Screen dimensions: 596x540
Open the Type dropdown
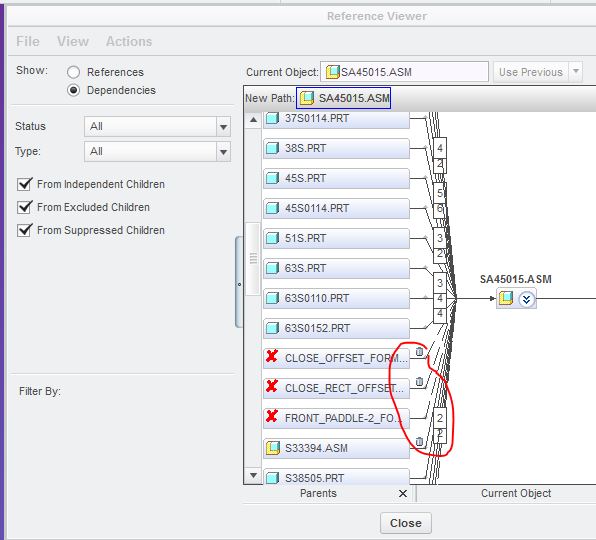click(224, 152)
